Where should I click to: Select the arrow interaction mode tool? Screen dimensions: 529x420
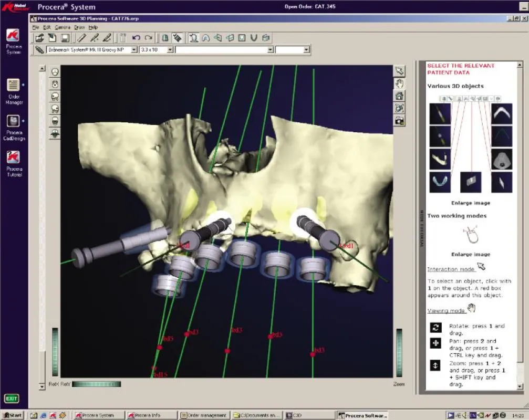pos(399,71)
